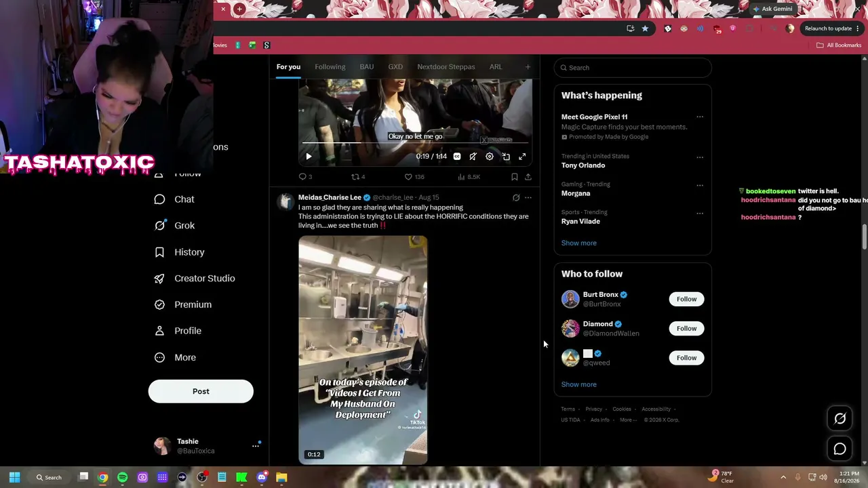Open the Privacy footer link
This screenshot has width=868, height=488.
(594, 409)
